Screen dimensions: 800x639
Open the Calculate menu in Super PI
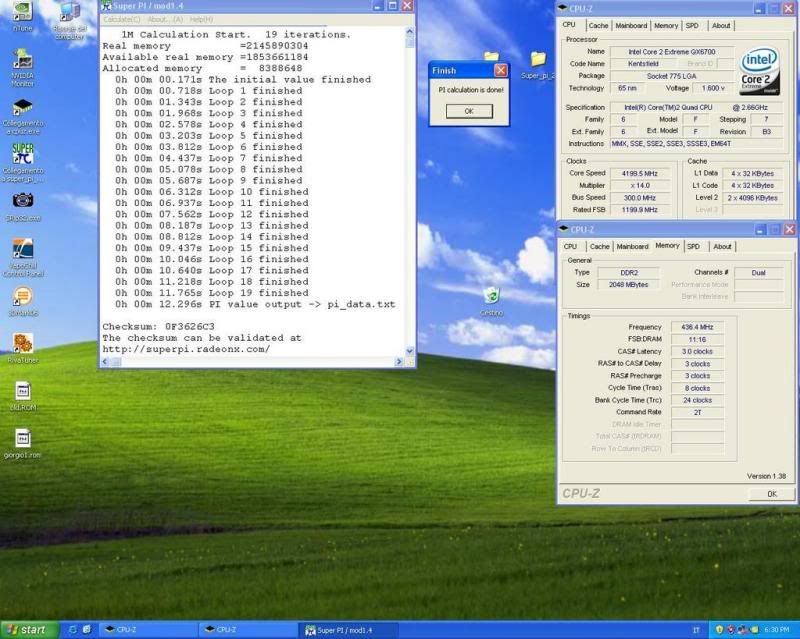pyautogui.click(x=122, y=19)
